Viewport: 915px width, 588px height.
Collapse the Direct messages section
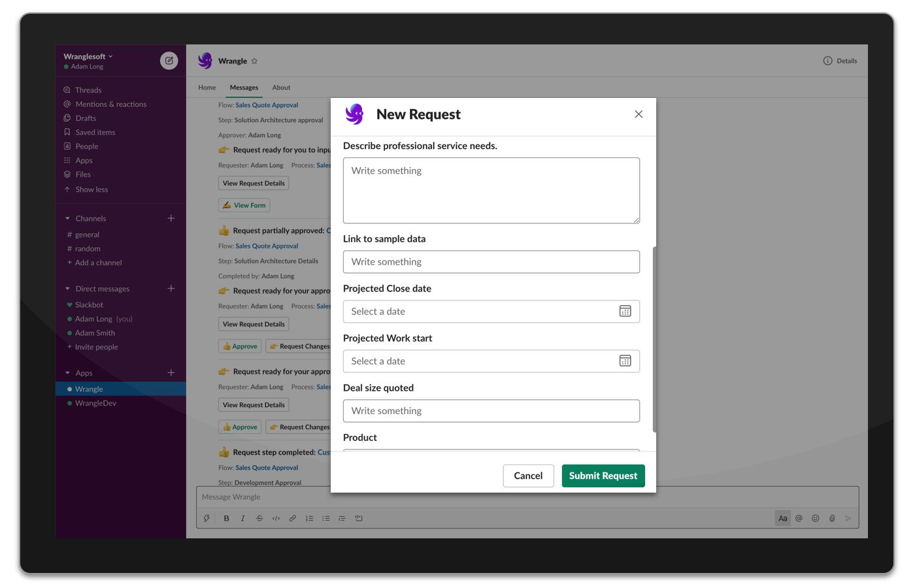click(67, 288)
